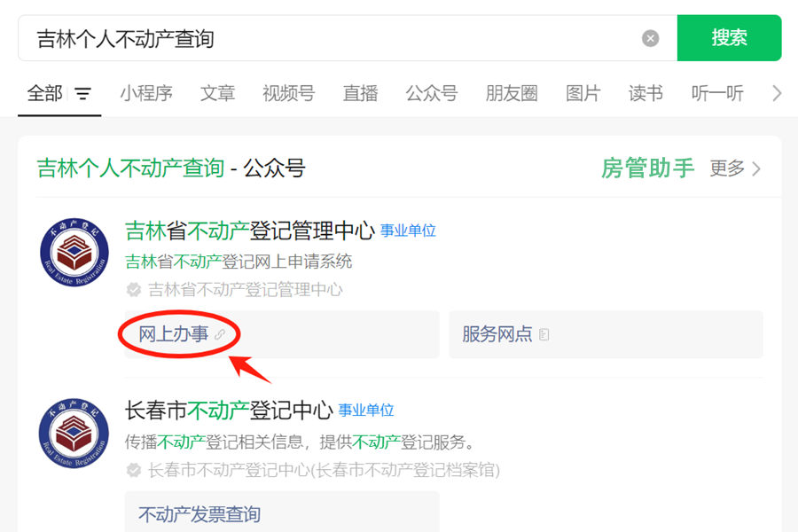Select the 视频号 tab
Screen dimensions: 798x532
click(x=288, y=94)
